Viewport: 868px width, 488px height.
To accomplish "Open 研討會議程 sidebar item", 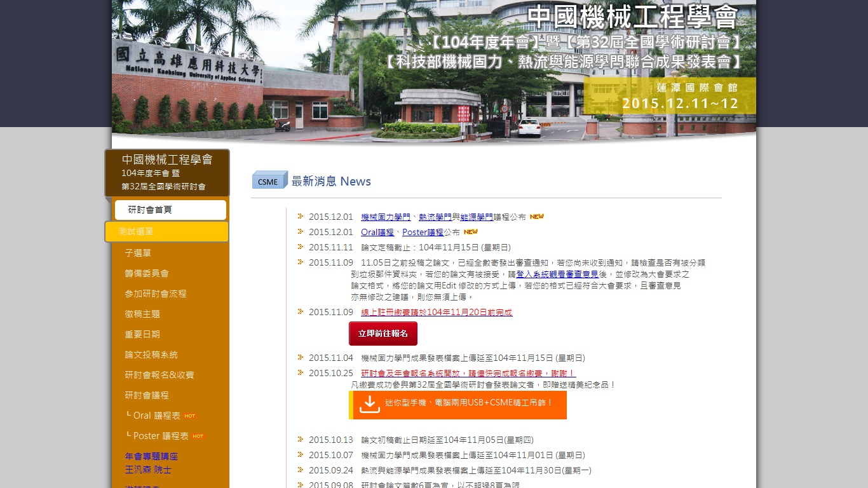I will click(x=147, y=395).
